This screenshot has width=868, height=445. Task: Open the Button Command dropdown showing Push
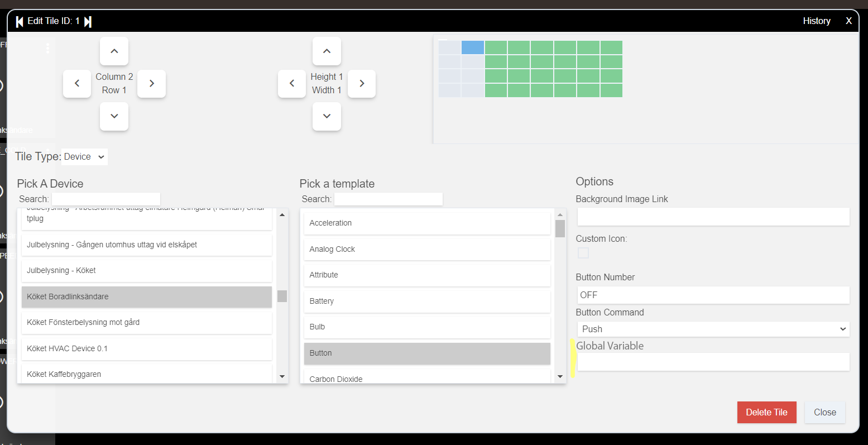pyautogui.click(x=713, y=329)
